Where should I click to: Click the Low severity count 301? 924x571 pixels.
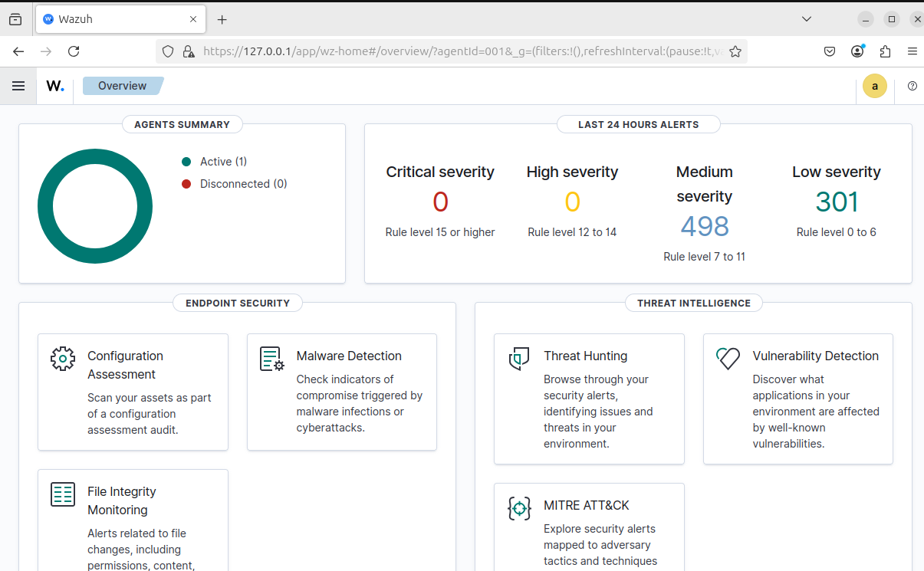click(837, 202)
